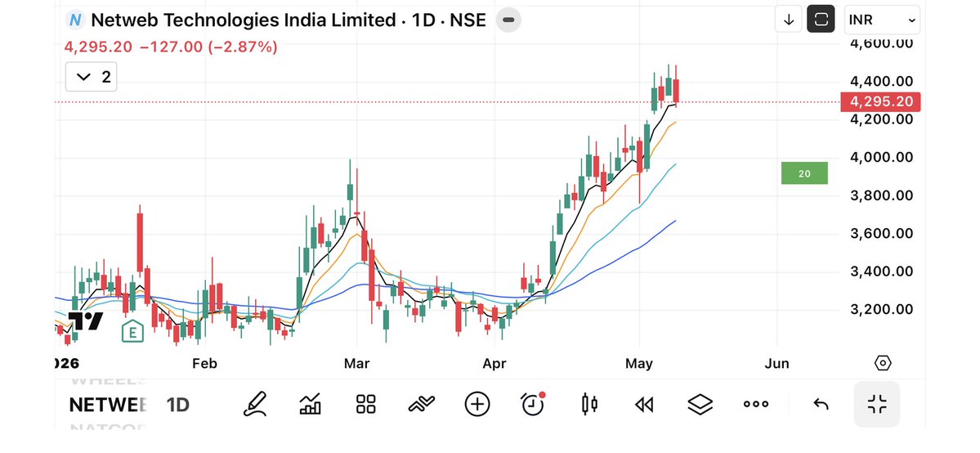Open the three-dots more menu
Screen dimensions: 980x453
755,404
